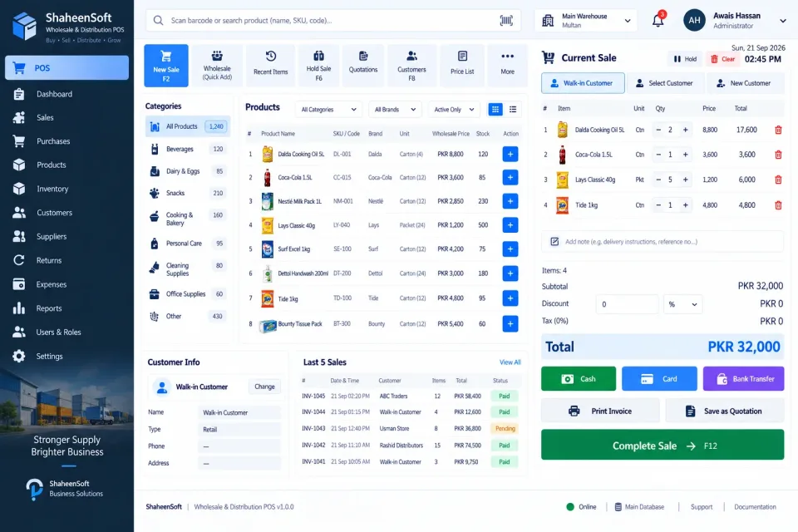Filter by Beverages category

[187, 149]
